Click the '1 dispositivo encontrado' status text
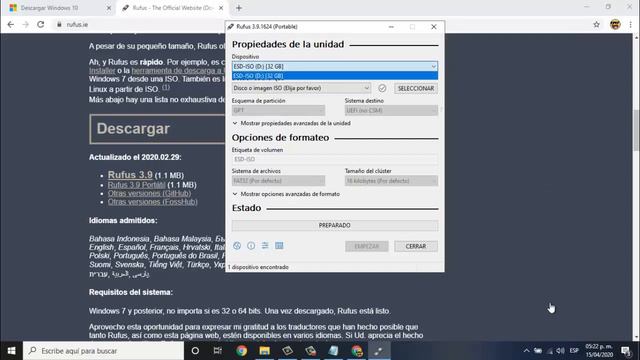Image resolution: width=640 pixels, height=360 pixels. (x=258, y=267)
